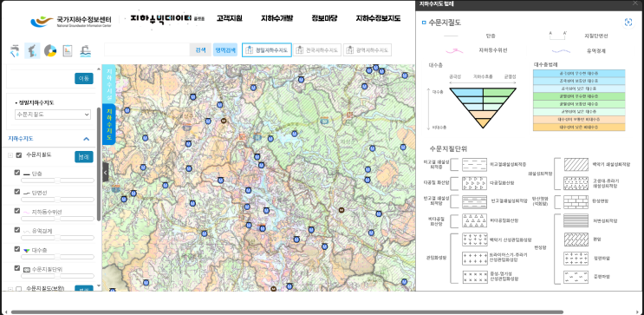The height and width of the screenshot is (315, 644).
Task: Uncheck the 단층 layer checkbox
Action: (x=16, y=173)
